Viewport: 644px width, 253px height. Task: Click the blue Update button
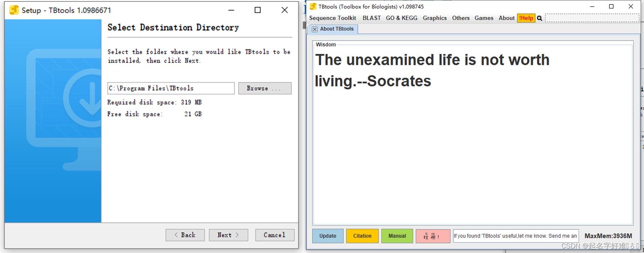point(328,236)
